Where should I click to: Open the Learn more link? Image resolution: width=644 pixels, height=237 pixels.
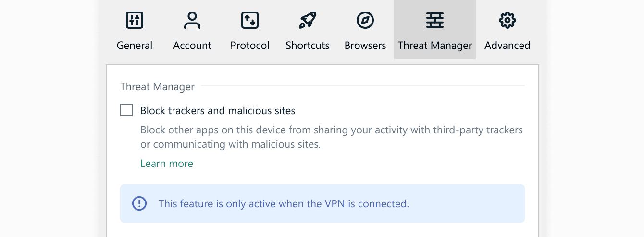pyautogui.click(x=167, y=164)
